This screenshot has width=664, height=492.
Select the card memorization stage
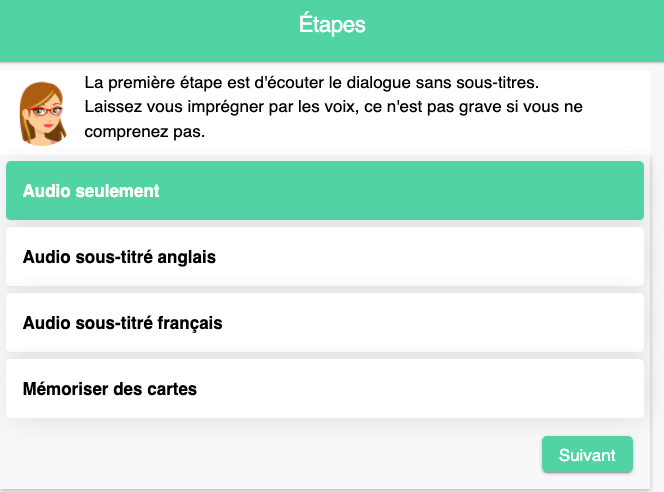110,389
